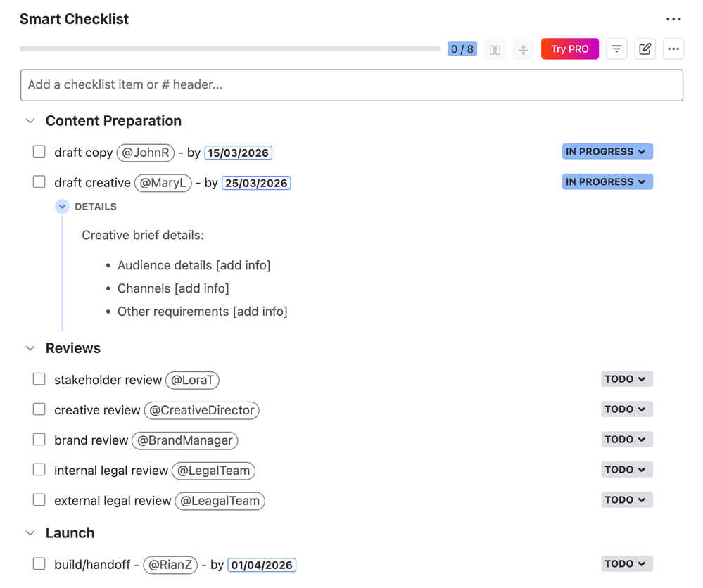The height and width of the screenshot is (588, 703).
Task: Change status dropdown for external legal review
Action: pyautogui.click(x=626, y=499)
